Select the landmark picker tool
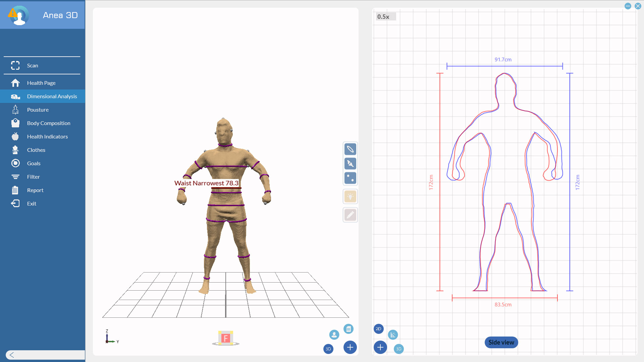Viewport: 644px width, 362px height. pyautogui.click(x=350, y=164)
